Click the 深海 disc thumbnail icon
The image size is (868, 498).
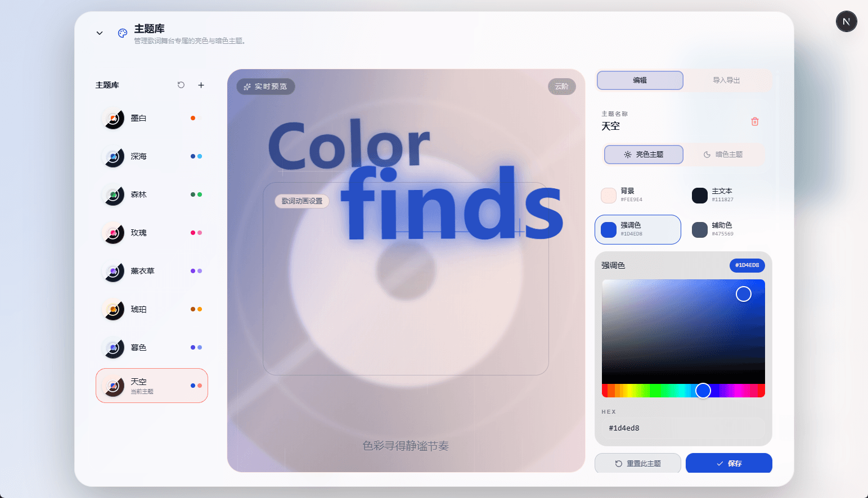click(113, 156)
